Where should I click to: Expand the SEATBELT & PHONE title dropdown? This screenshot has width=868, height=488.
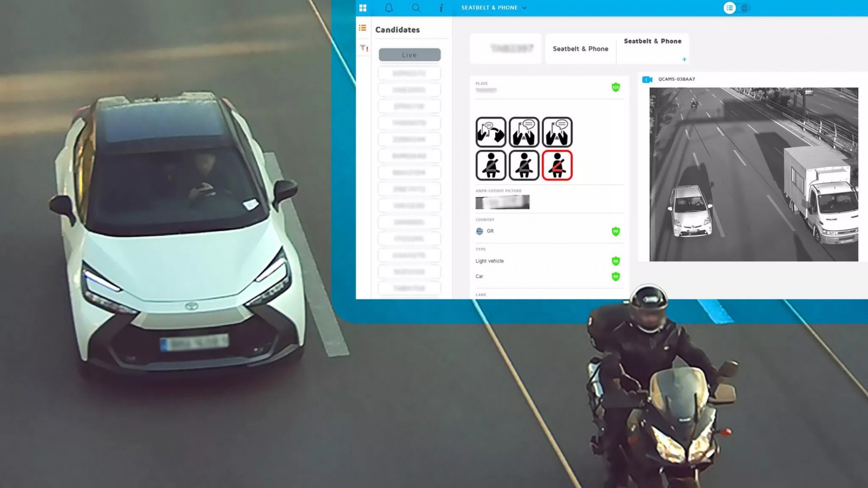pyautogui.click(x=524, y=8)
